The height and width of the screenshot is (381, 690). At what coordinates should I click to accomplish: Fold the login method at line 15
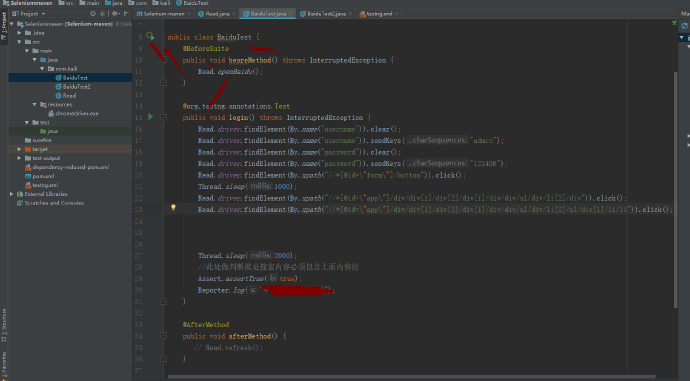[163, 117]
